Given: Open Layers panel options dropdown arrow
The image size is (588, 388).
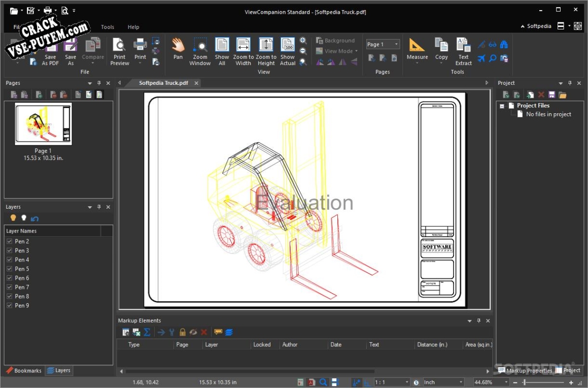Looking at the screenshot, I should pos(90,207).
